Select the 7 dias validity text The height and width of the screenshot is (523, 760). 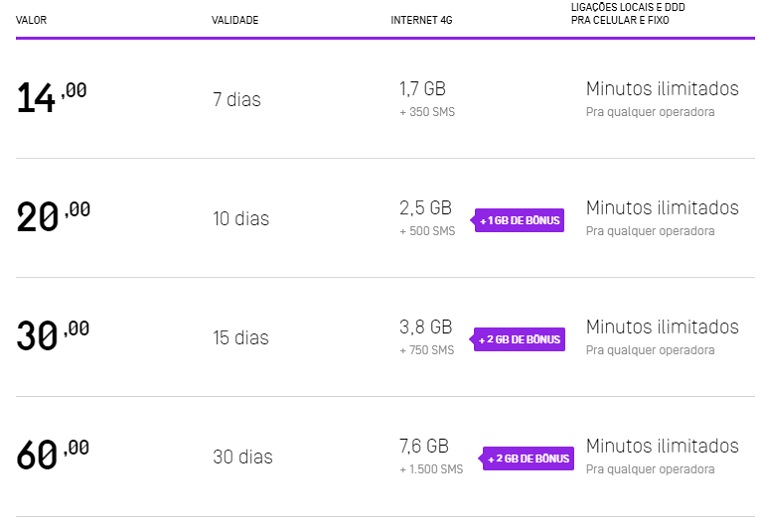click(x=237, y=100)
